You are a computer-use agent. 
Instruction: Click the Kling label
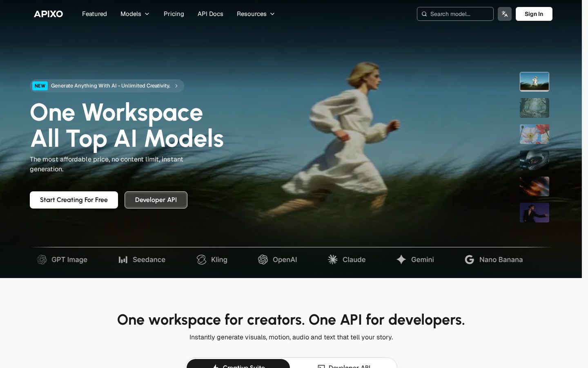(x=219, y=260)
